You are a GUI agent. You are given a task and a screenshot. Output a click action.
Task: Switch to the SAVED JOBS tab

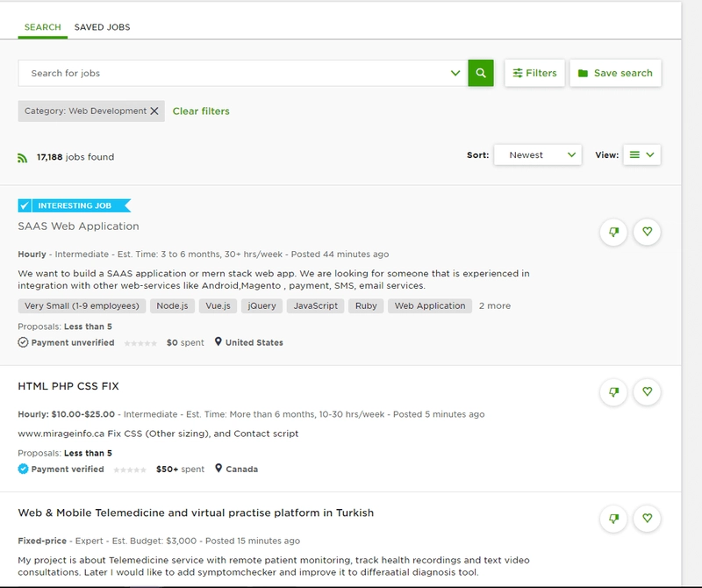pyautogui.click(x=102, y=27)
